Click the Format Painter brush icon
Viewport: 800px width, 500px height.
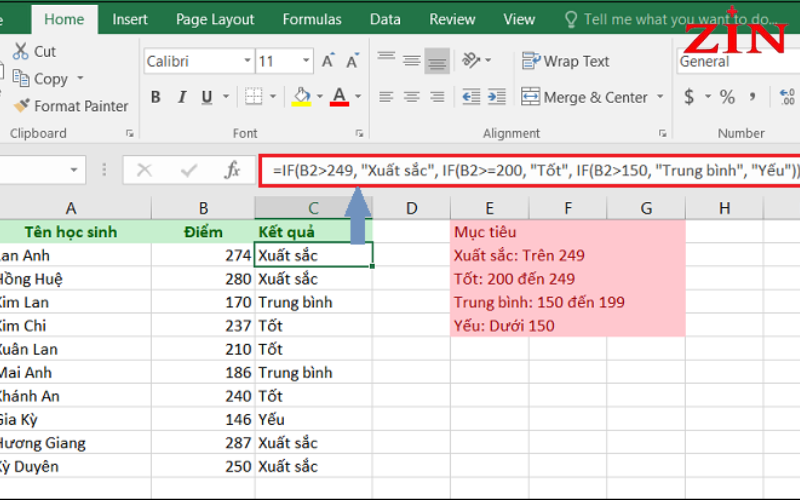[21, 106]
